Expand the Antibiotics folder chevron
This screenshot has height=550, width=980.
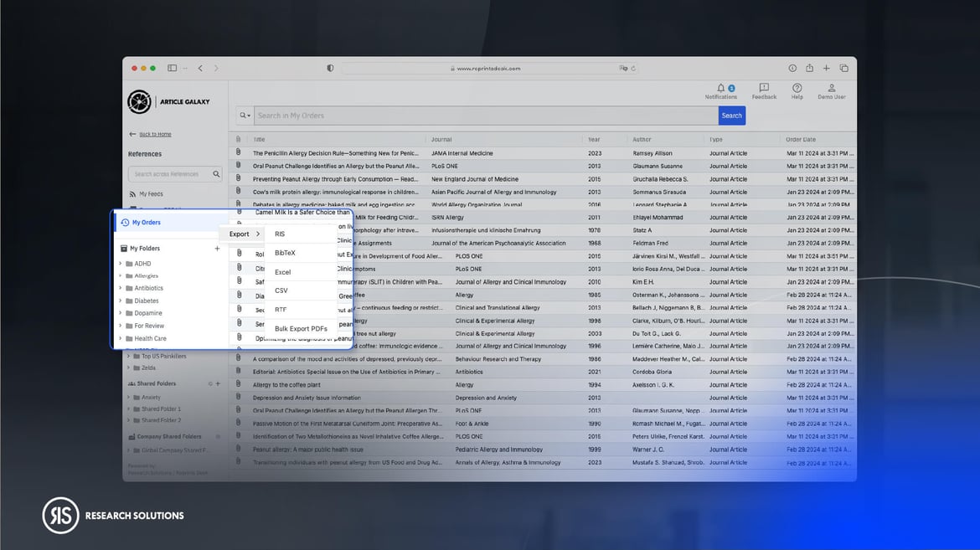121,288
